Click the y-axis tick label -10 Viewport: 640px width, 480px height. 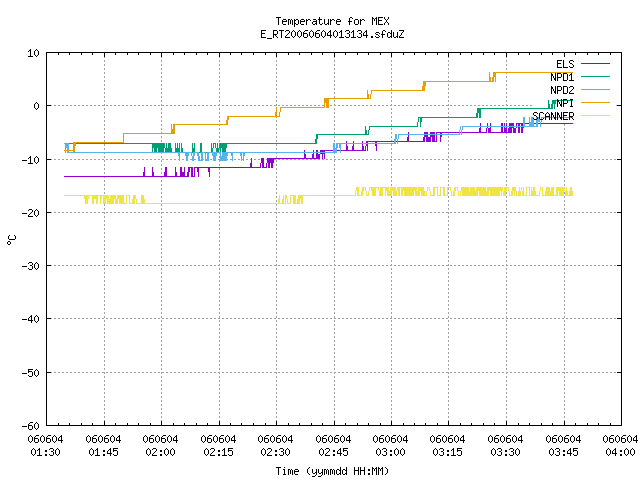(31, 160)
